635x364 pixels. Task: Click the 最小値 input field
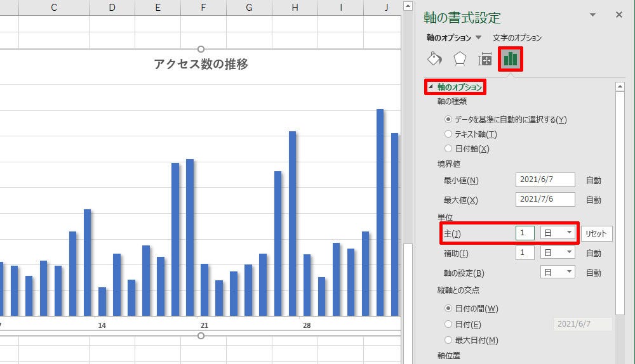545,179
